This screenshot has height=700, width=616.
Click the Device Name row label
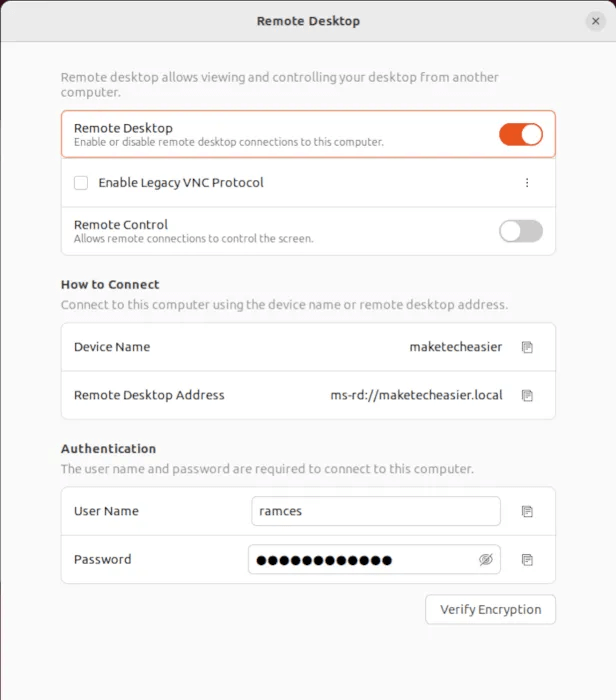(x=112, y=347)
